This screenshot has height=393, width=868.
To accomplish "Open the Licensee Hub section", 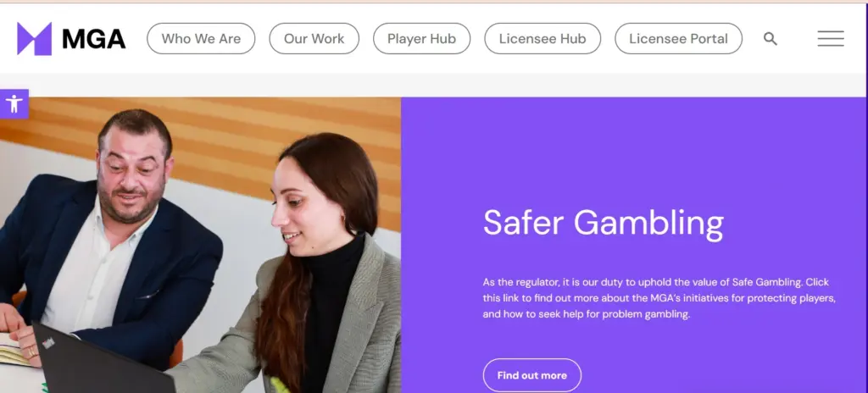I will tap(542, 39).
